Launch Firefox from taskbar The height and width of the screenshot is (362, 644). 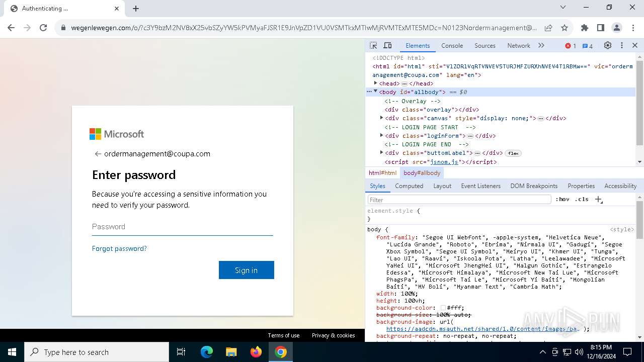point(256,352)
